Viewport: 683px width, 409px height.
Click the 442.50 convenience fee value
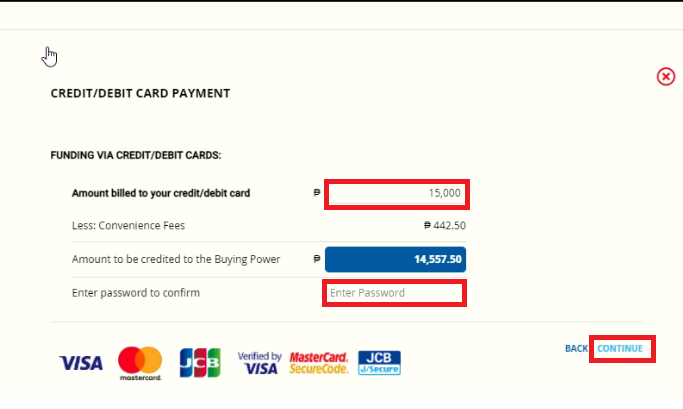445,226
